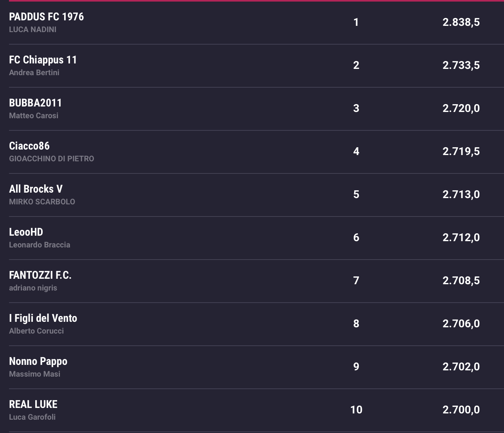Viewport: 504px width, 433px height.
Task: Select the Ciacco86 team name
Action: (x=29, y=146)
